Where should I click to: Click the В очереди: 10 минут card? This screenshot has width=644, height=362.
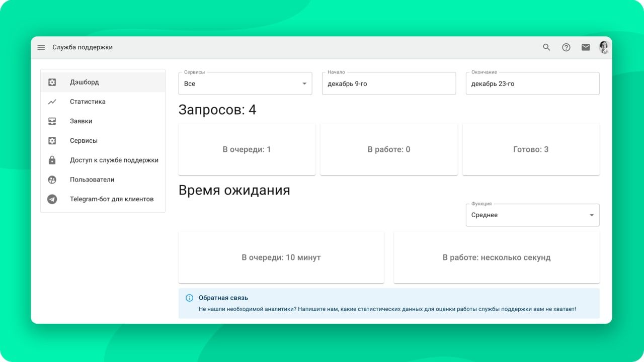(x=281, y=257)
